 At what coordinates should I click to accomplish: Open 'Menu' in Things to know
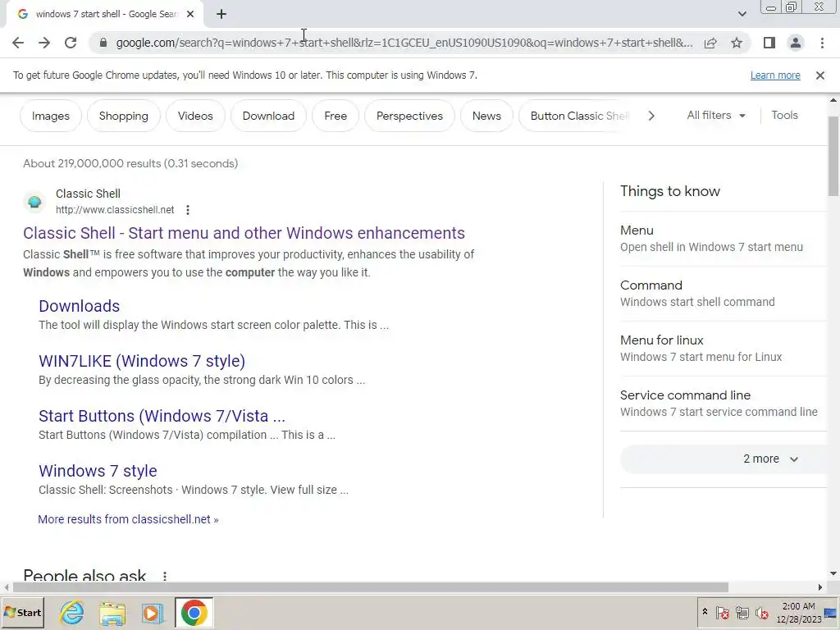coord(724,239)
